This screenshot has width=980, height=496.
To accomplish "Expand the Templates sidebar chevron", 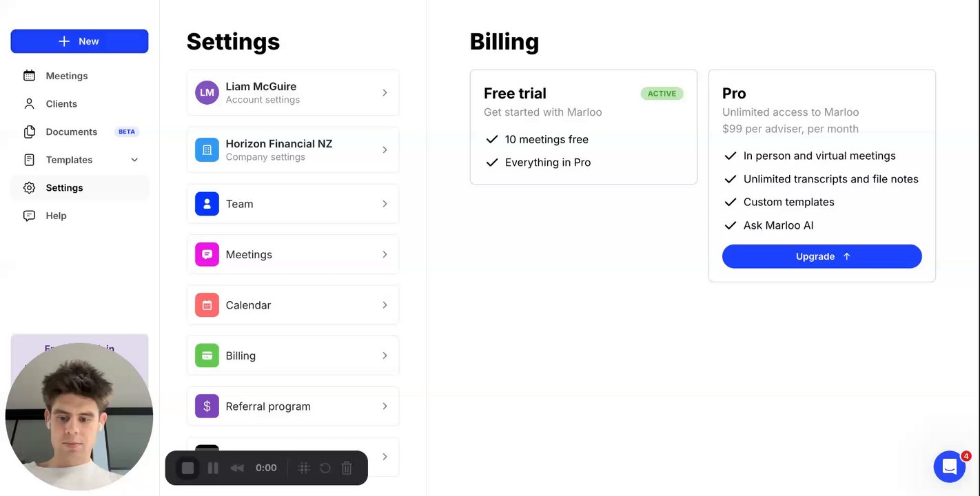I will tap(134, 160).
